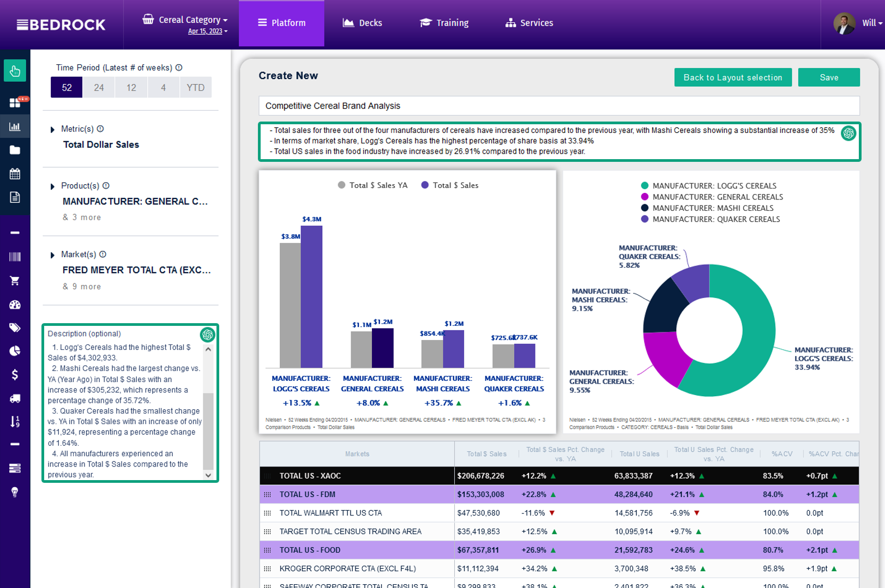The image size is (885, 588).
Task: Click the AI icon in Description box
Action: tap(207, 335)
